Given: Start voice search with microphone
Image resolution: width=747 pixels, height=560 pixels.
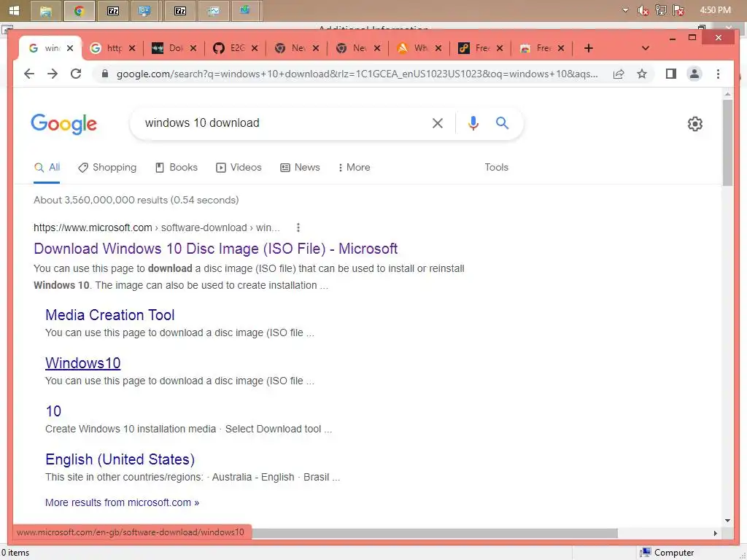Looking at the screenshot, I should tap(473, 123).
